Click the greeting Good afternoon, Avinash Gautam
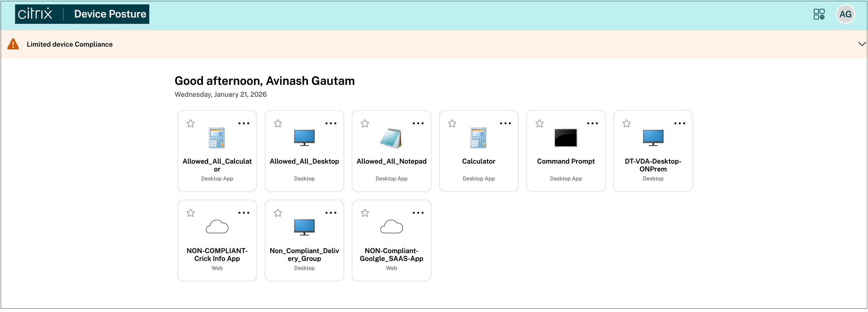The width and height of the screenshot is (868, 312). 264,81
